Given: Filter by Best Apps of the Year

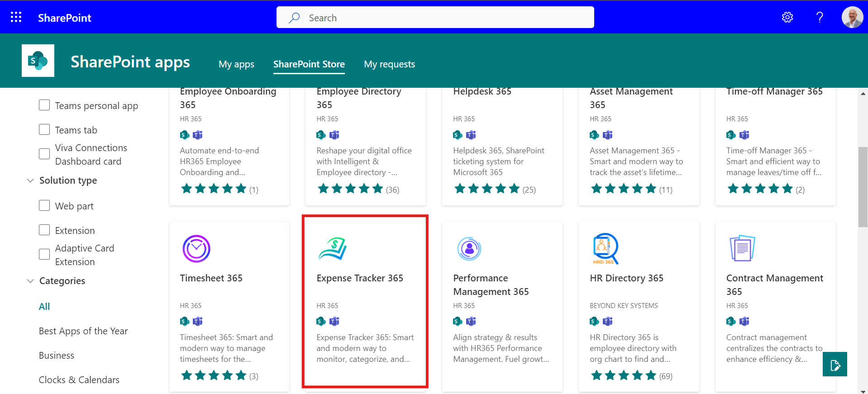Looking at the screenshot, I should pos(83,331).
